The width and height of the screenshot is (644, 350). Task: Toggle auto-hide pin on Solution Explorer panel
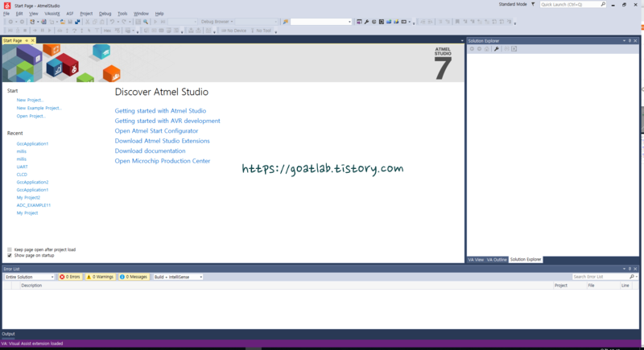630,40
